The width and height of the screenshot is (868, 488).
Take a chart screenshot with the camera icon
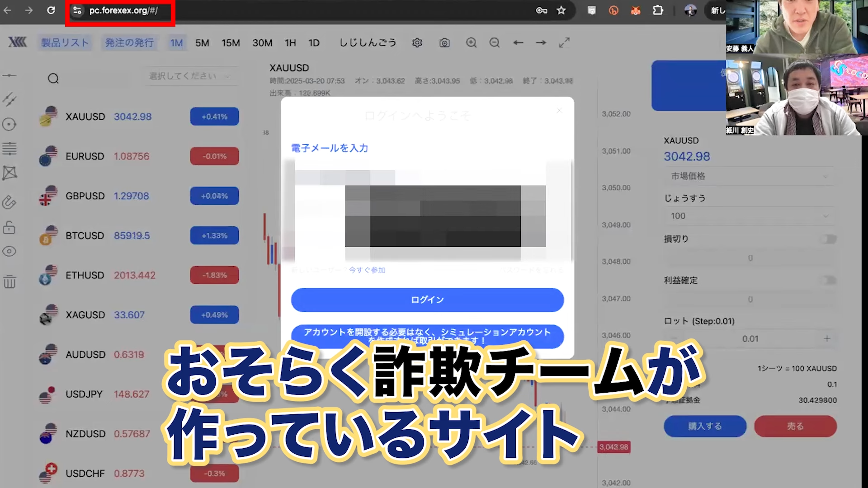click(x=444, y=42)
